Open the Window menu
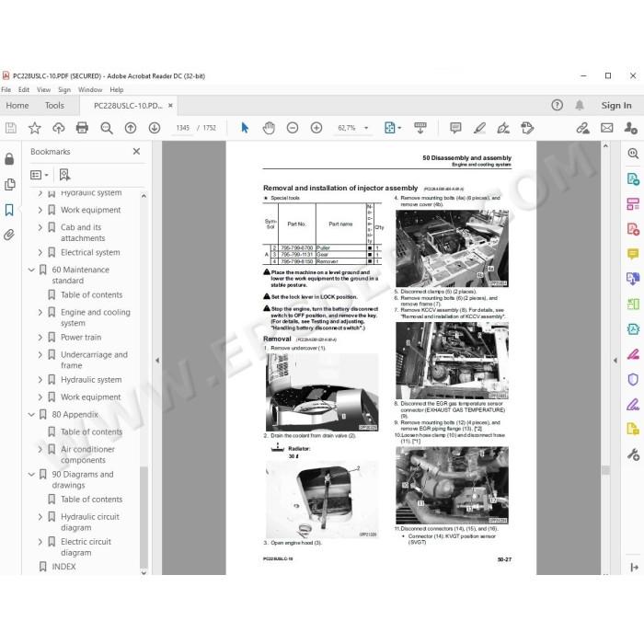The image size is (644, 644). [x=90, y=89]
